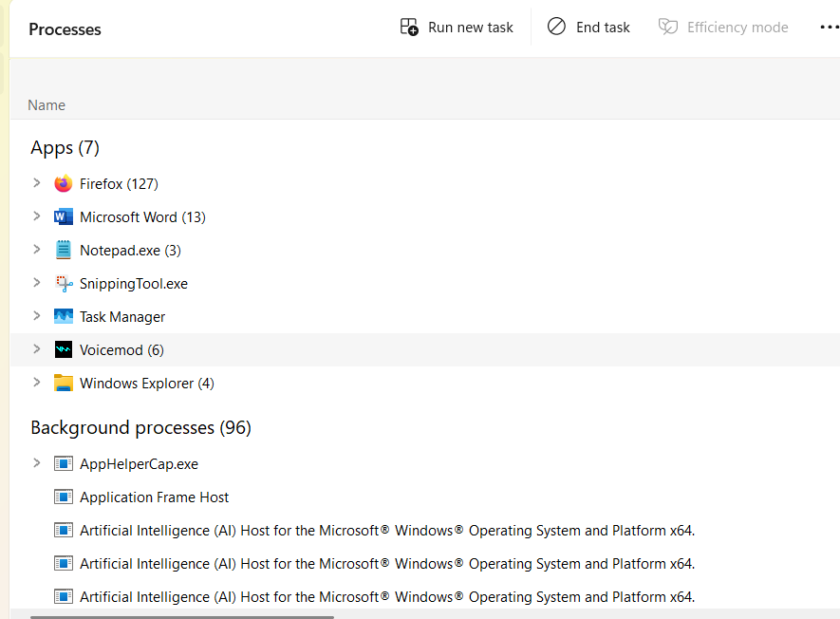Click the Run new task icon
Viewport: 840px width, 619px height.
coord(409,27)
